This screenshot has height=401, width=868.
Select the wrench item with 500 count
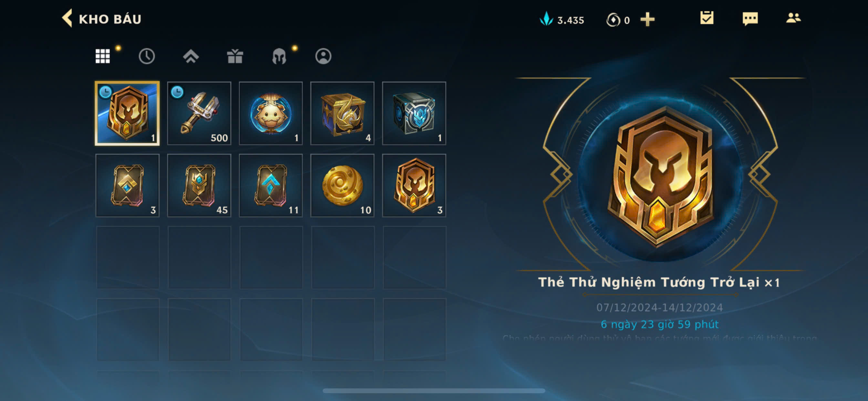(x=199, y=113)
